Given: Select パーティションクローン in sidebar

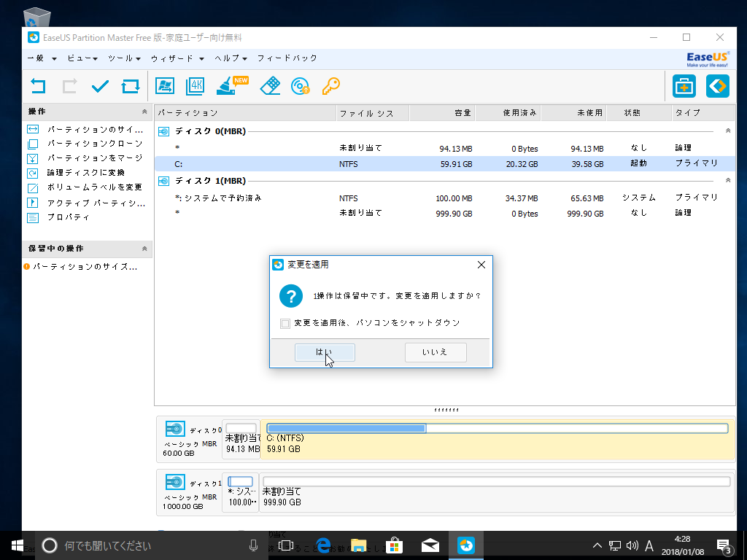Looking at the screenshot, I should (95, 144).
